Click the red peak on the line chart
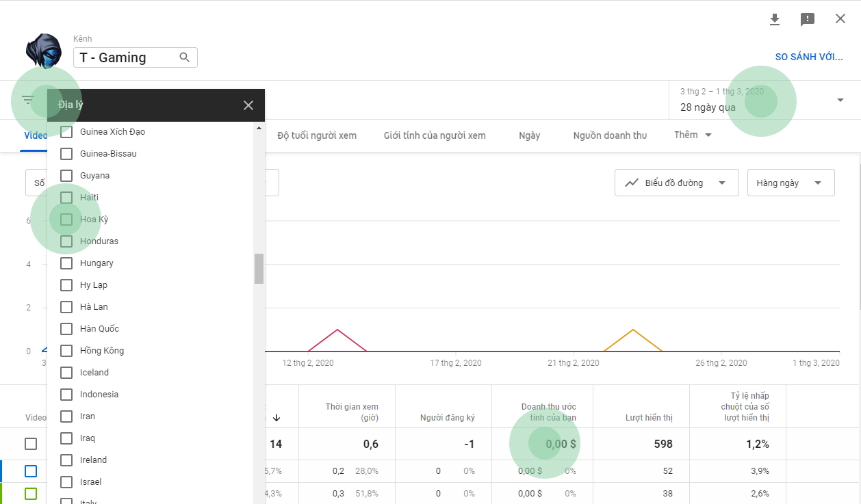Image resolution: width=861 pixels, height=504 pixels. point(337,330)
